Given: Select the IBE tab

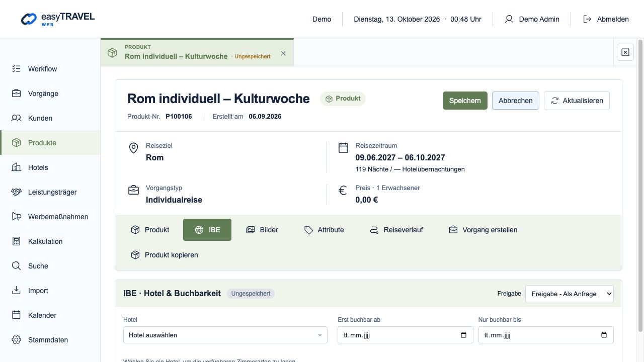Looking at the screenshot, I should point(207,230).
